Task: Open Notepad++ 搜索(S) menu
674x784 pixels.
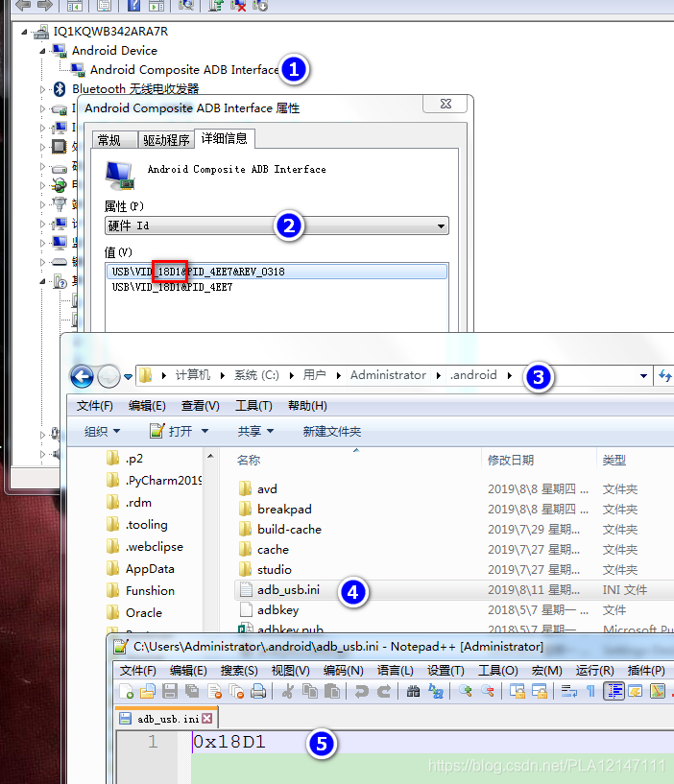Action: pos(239,671)
